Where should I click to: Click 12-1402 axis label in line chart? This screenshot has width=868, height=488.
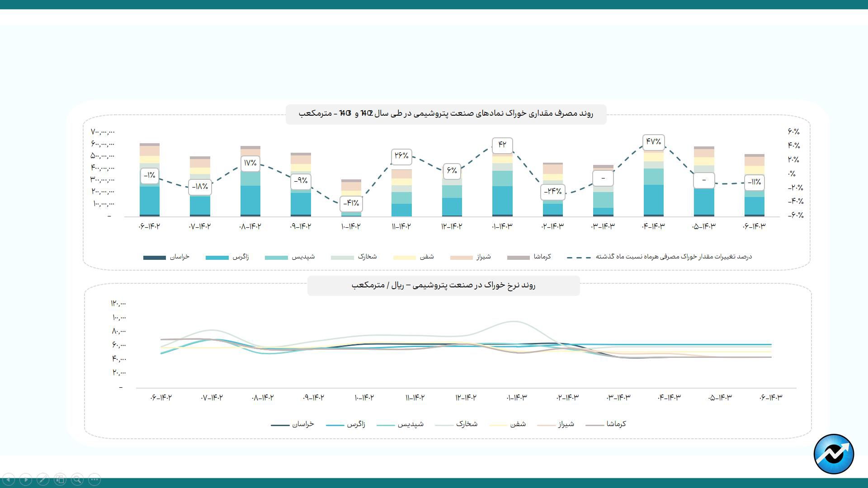[x=466, y=398]
